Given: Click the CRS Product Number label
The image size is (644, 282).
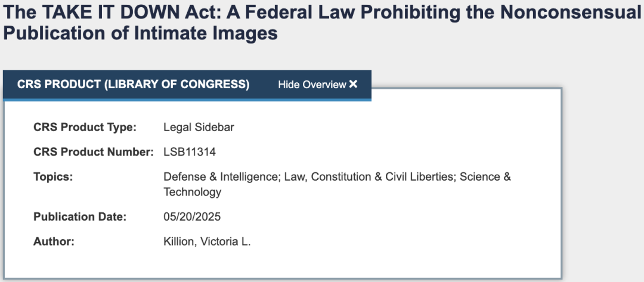Looking at the screenshot, I should (x=94, y=152).
